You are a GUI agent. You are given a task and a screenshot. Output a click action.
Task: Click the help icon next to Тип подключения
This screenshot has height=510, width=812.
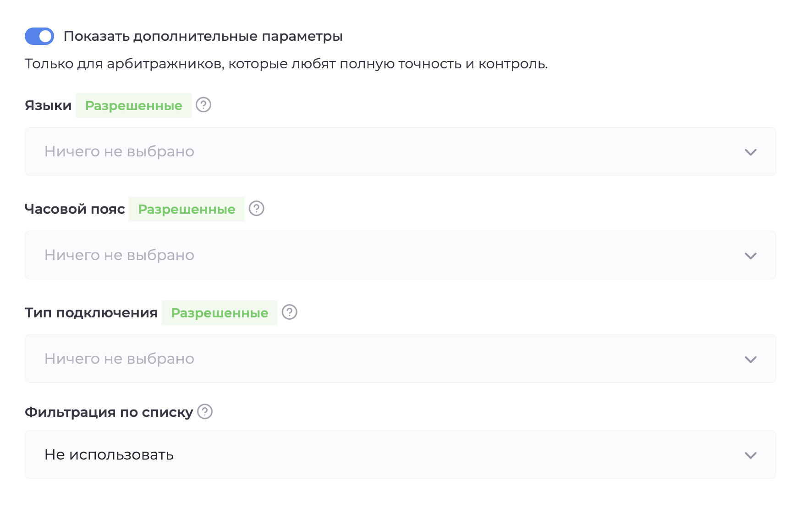tap(290, 312)
